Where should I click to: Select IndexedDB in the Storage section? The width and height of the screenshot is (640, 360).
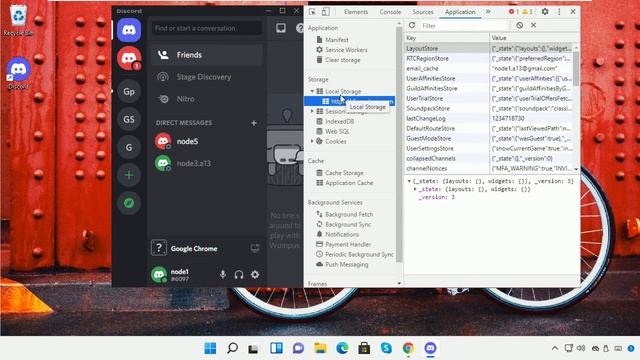coord(339,121)
